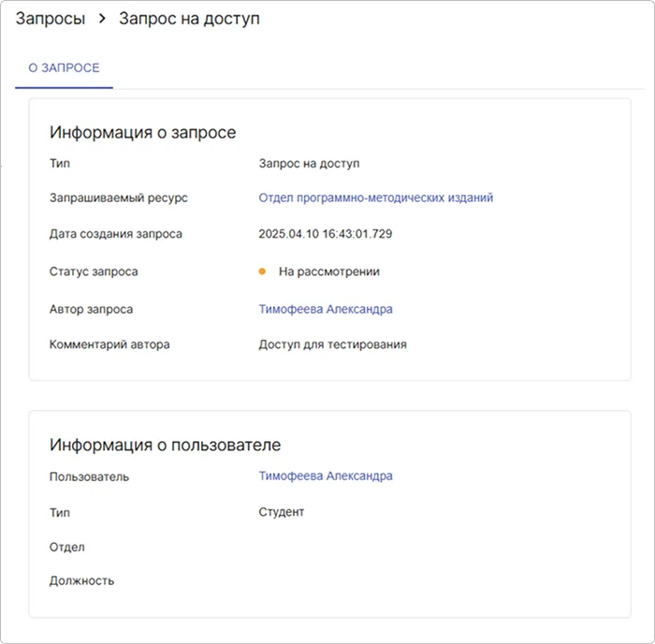Click the Информация о запросе heading

point(142,132)
